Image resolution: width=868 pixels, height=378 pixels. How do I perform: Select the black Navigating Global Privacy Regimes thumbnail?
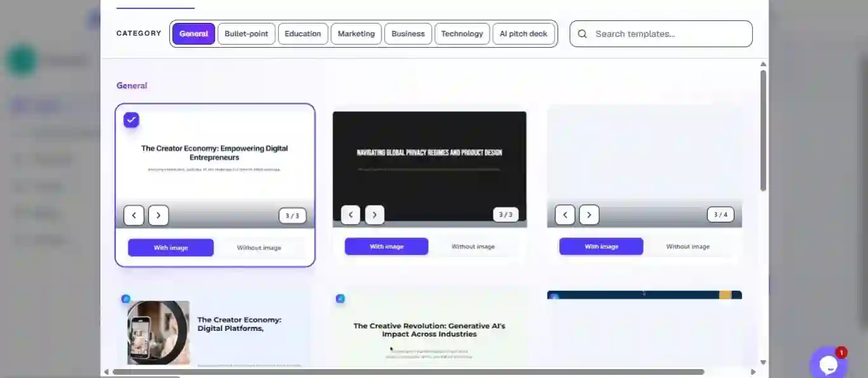[x=429, y=169]
